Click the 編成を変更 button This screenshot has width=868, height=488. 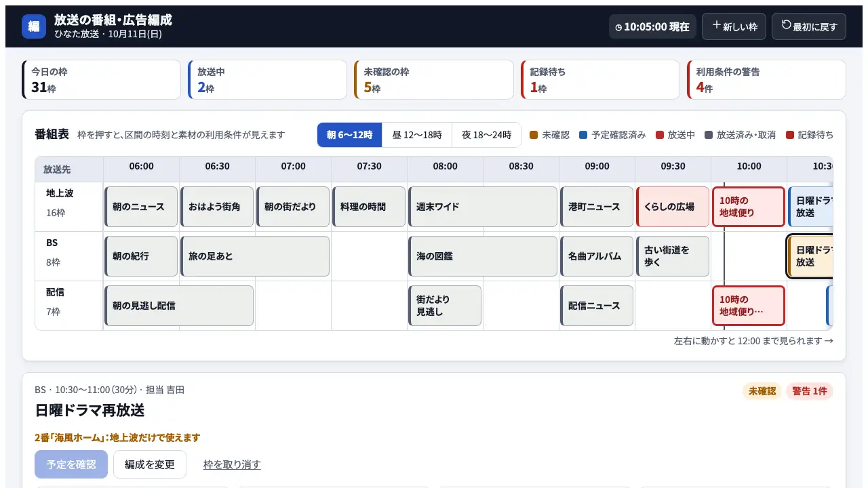(x=150, y=464)
